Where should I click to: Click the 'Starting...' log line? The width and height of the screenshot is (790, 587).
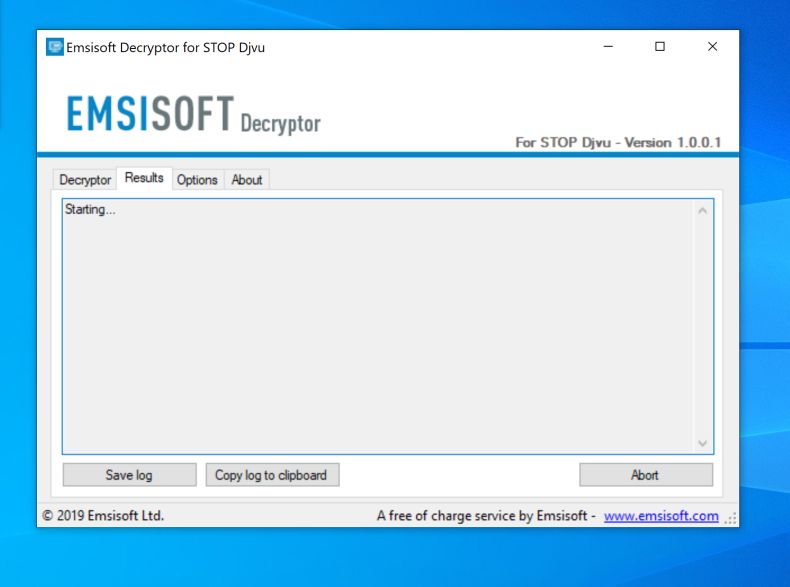point(90,210)
